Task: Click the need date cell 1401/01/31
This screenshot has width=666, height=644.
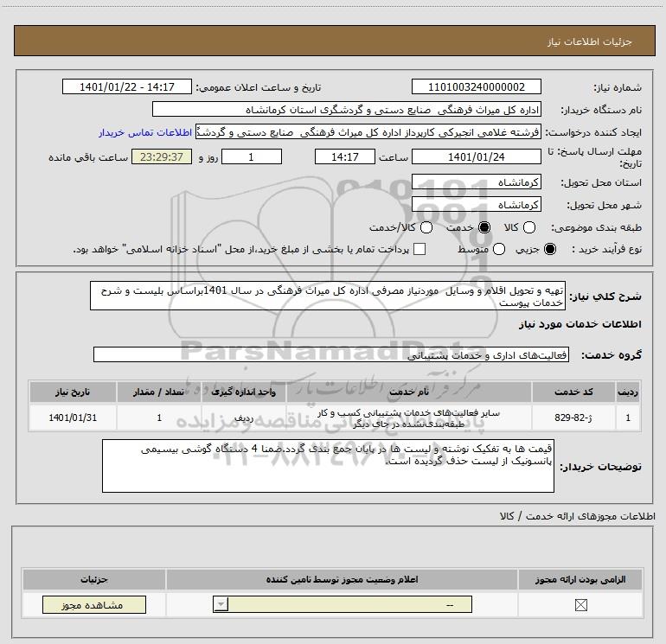Action: tap(73, 418)
